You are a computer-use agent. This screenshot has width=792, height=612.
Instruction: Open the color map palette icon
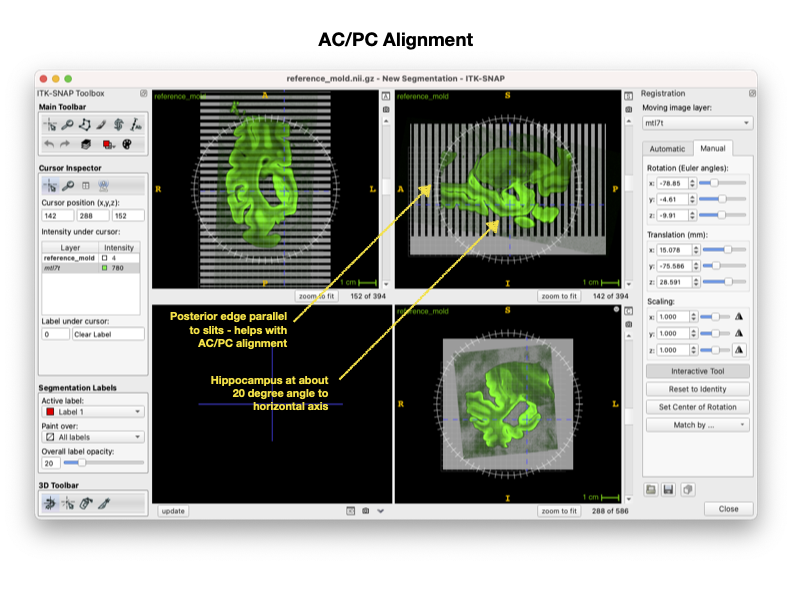pos(127,144)
